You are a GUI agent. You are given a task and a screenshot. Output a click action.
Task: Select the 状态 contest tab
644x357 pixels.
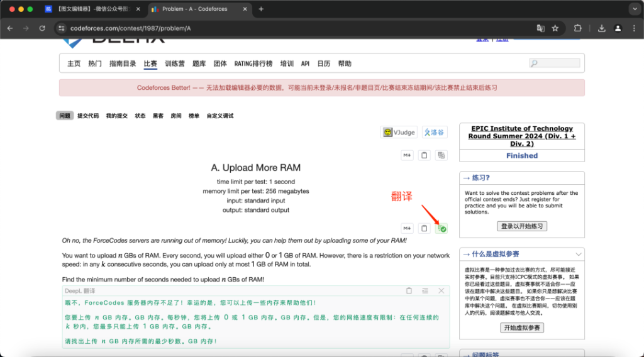(x=140, y=116)
